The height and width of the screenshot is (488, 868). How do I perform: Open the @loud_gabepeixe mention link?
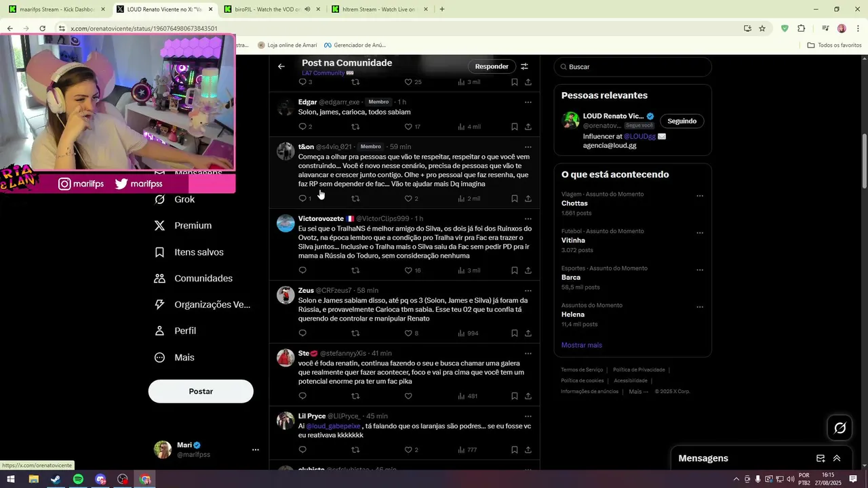[333, 426]
